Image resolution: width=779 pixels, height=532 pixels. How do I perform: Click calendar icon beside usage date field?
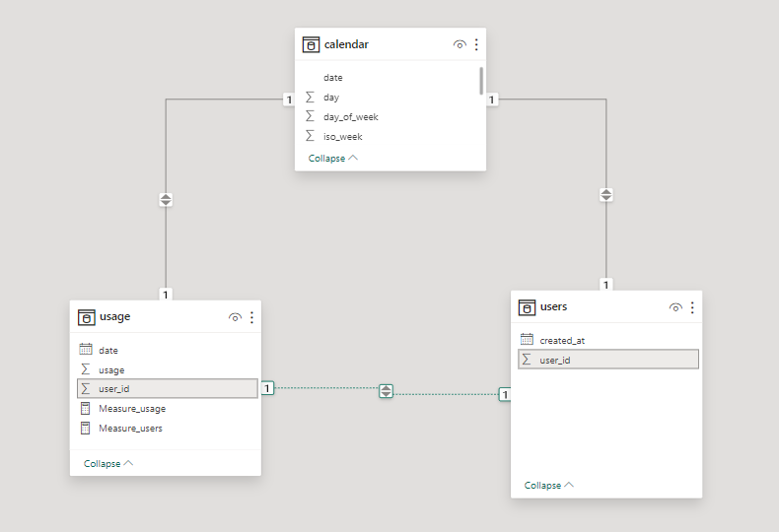click(86, 350)
